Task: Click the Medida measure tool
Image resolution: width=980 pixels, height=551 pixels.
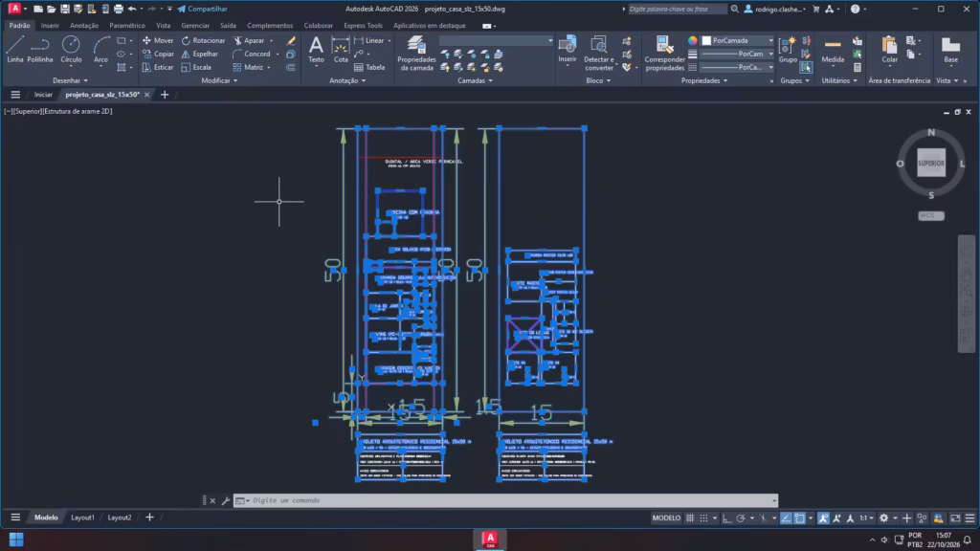Action: pyautogui.click(x=833, y=50)
